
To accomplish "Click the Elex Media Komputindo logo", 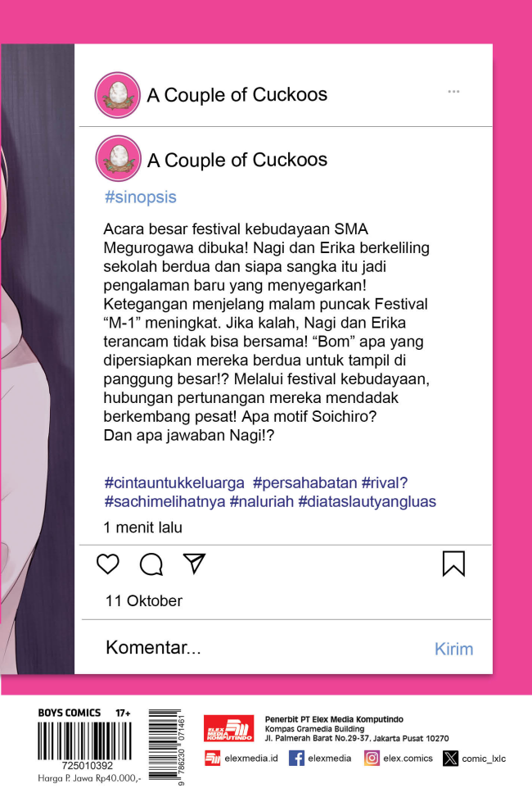I will point(228,728).
